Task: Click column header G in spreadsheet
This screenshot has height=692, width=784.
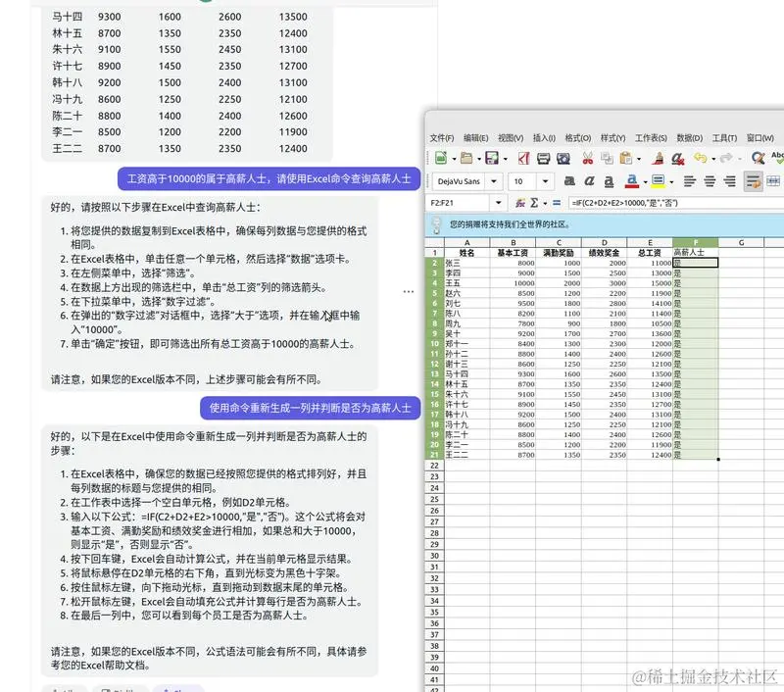Action: click(741, 242)
